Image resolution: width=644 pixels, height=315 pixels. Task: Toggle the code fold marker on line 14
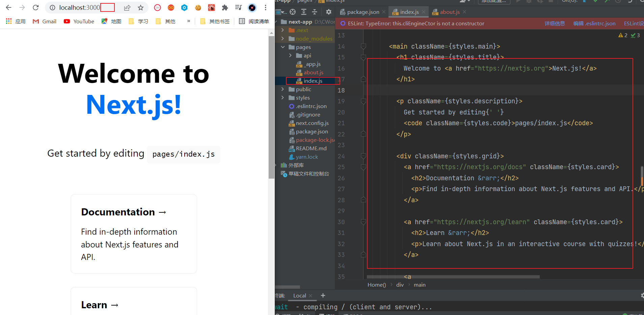(x=364, y=46)
